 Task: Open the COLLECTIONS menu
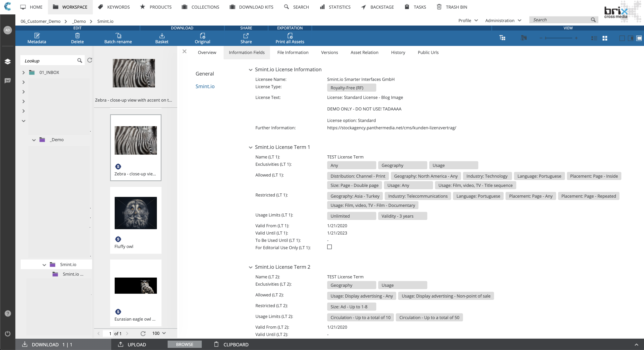(x=200, y=7)
